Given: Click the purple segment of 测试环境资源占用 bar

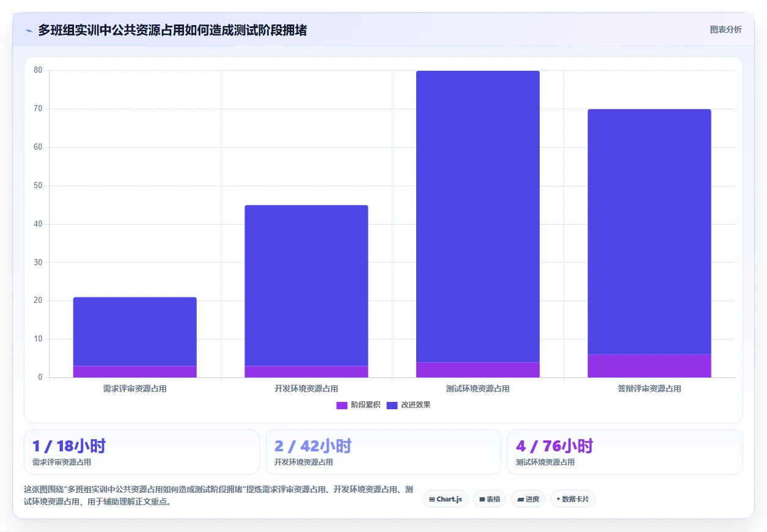Looking at the screenshot, I should pyautogui.click(x=478, y=370).
